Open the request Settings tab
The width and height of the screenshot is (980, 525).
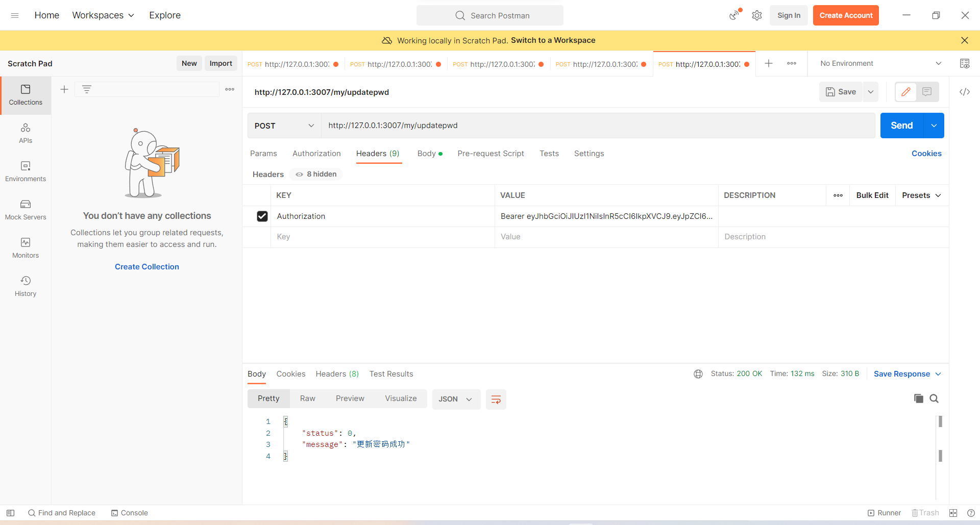click(x=589, y=154)
